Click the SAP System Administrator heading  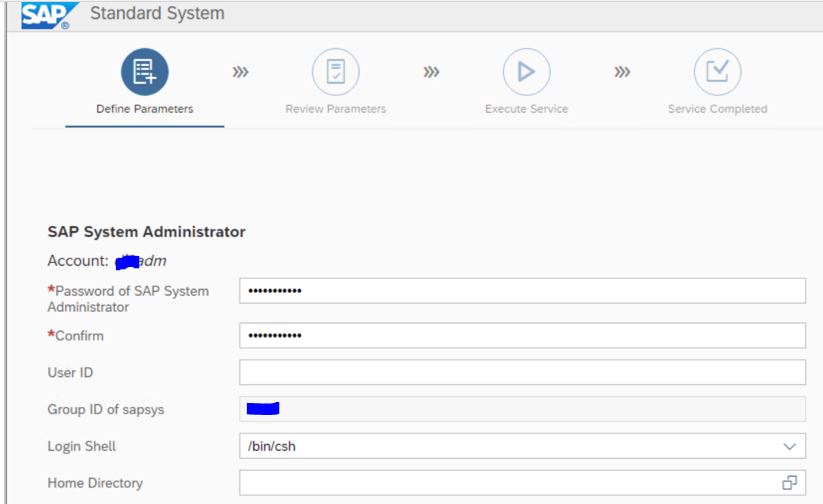tap(146, 232)
